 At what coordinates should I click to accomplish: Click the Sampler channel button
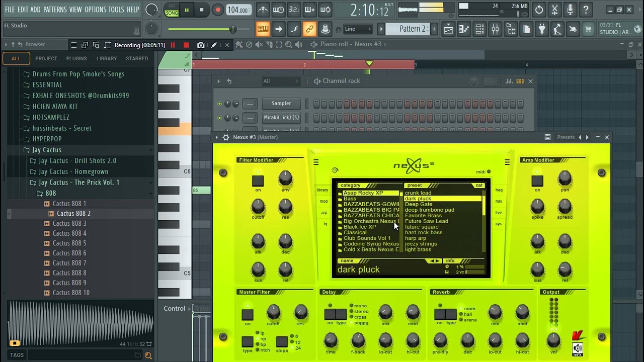281,104
